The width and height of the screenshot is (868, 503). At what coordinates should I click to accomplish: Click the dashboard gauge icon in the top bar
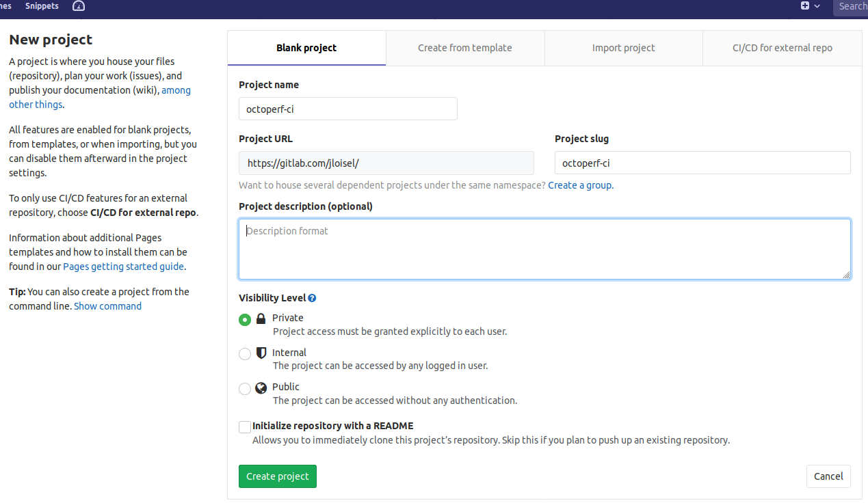pyautogui.click(x=78, y=6)
